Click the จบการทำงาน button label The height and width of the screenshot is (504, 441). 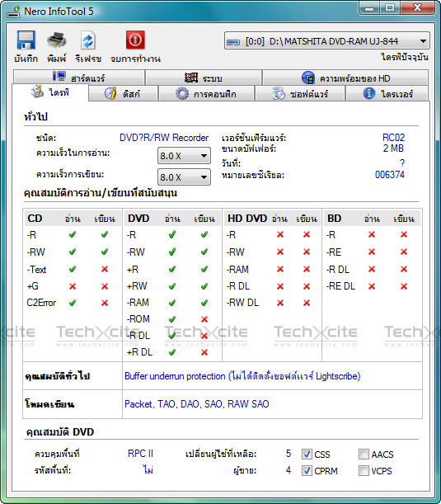135,59
